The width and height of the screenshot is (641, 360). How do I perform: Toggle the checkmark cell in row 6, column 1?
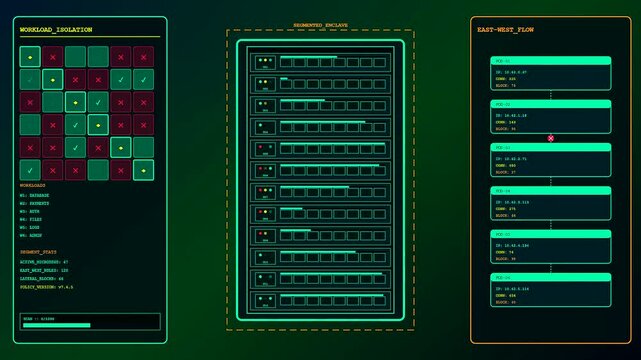tap(30, 170)
